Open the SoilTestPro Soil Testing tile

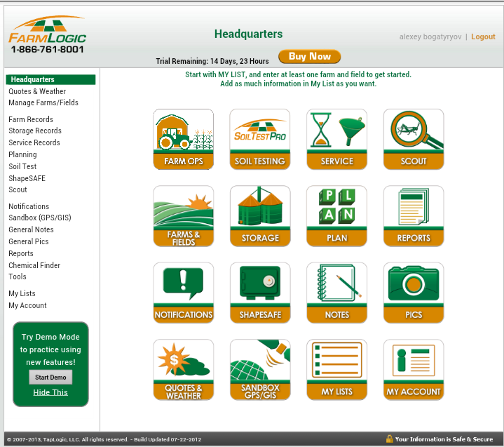[260, 139]
